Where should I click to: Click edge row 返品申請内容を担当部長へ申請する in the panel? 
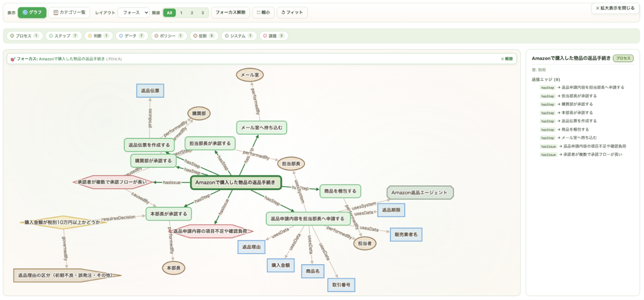582,88
